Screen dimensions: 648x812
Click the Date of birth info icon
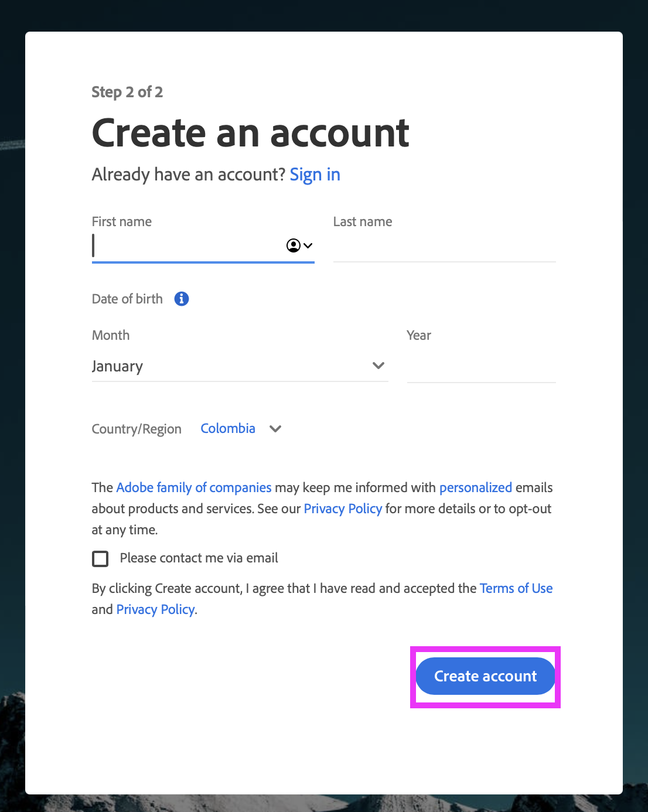[182, 299]
